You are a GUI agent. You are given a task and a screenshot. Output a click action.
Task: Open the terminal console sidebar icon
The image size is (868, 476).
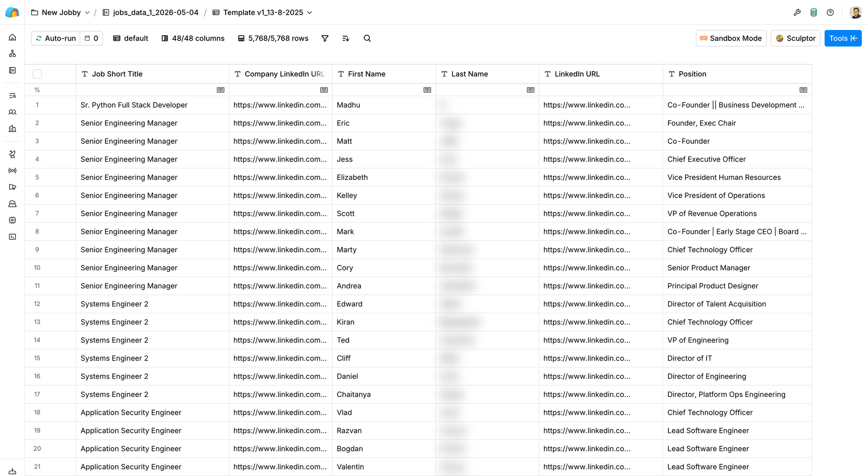12,237
